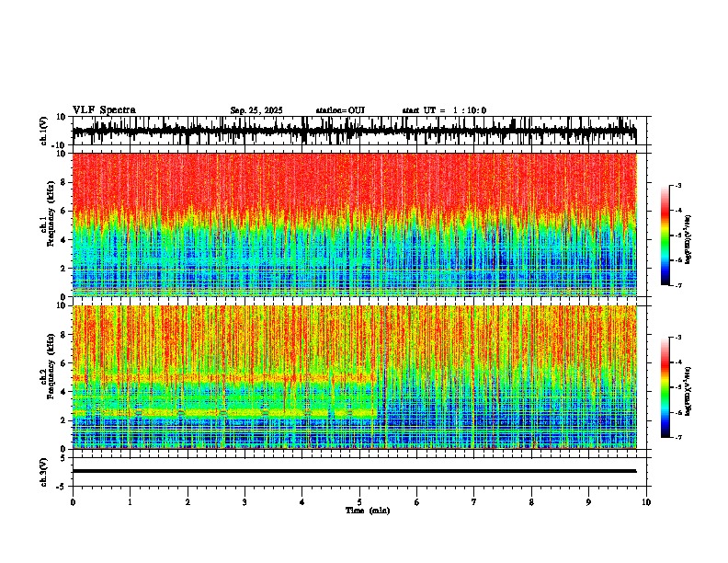Click the log(PSD) label beside ch.1 colorbar

point(688,239)
